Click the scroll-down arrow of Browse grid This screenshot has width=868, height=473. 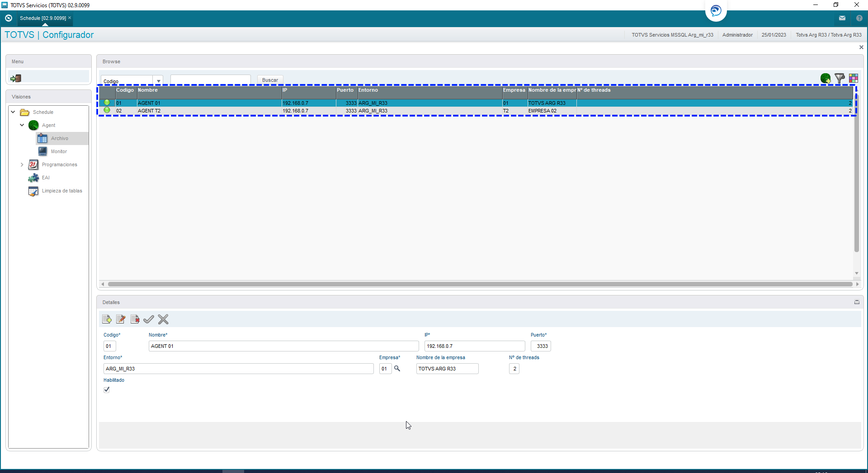pos(856,273)
